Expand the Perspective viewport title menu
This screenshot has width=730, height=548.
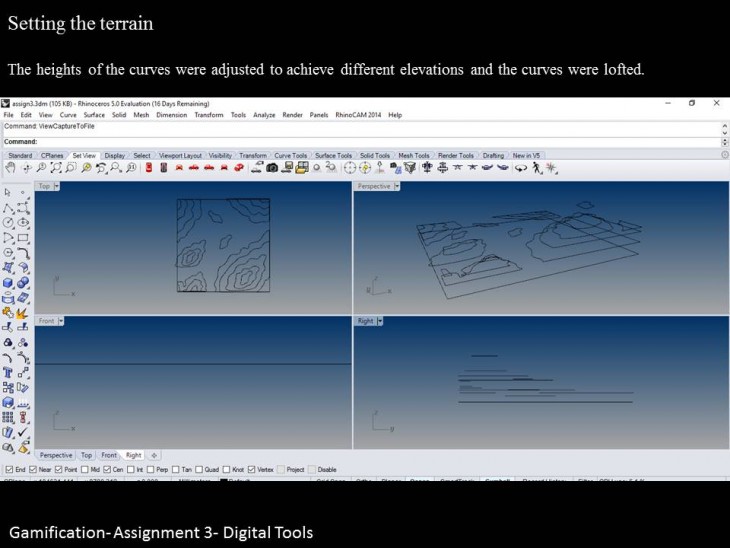pyautogui.click(x=397, y=186)
